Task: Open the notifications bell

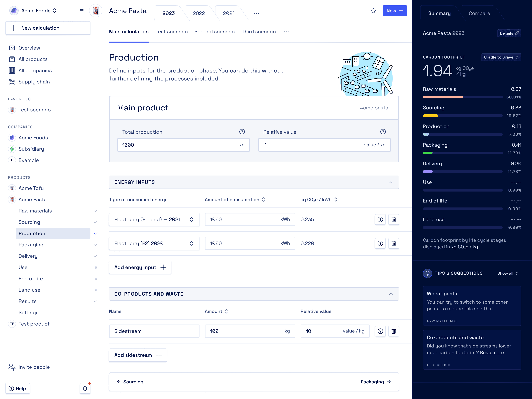Action: pos(85,388)
